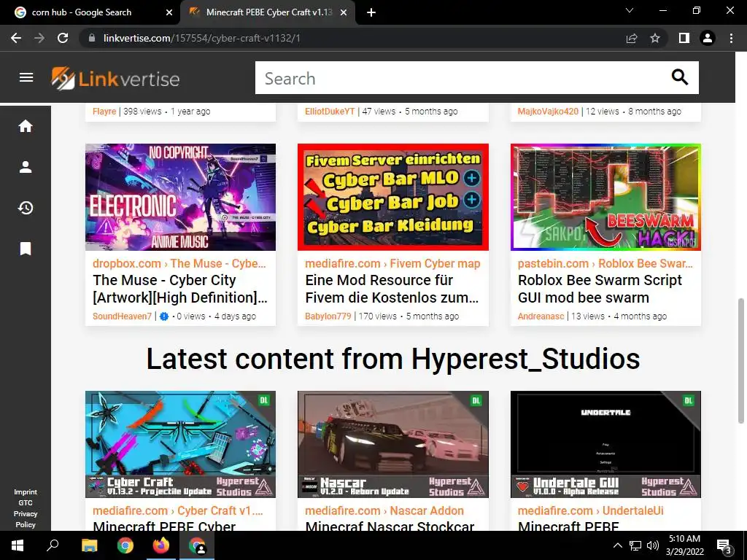Open File Explorer from the taskbar
747x560 pixels.
[x=89, y=545]
